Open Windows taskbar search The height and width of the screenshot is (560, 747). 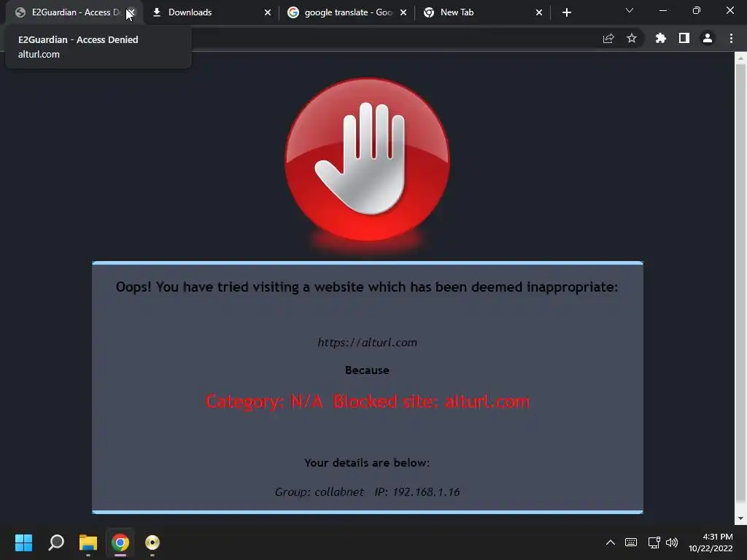coord(55,542)
